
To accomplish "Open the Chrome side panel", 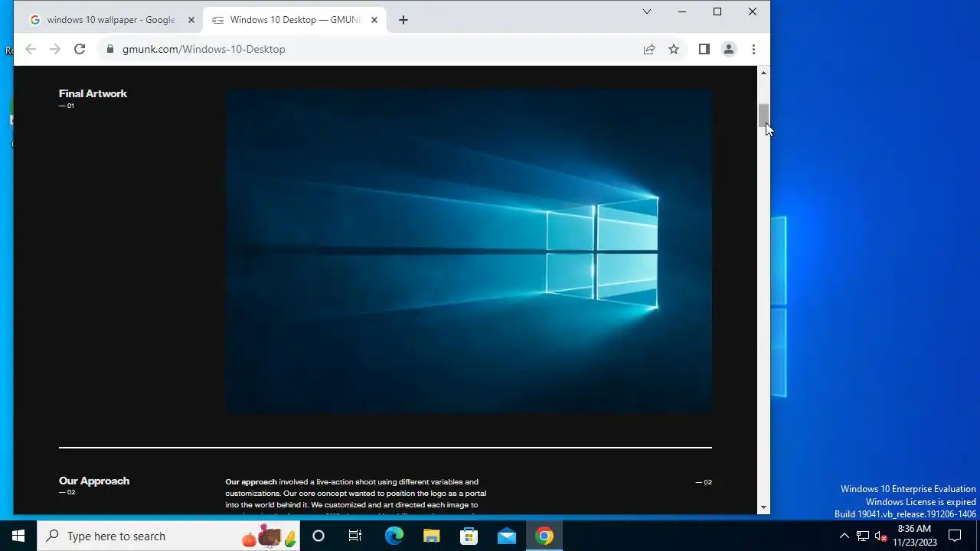I will point(704,49).
